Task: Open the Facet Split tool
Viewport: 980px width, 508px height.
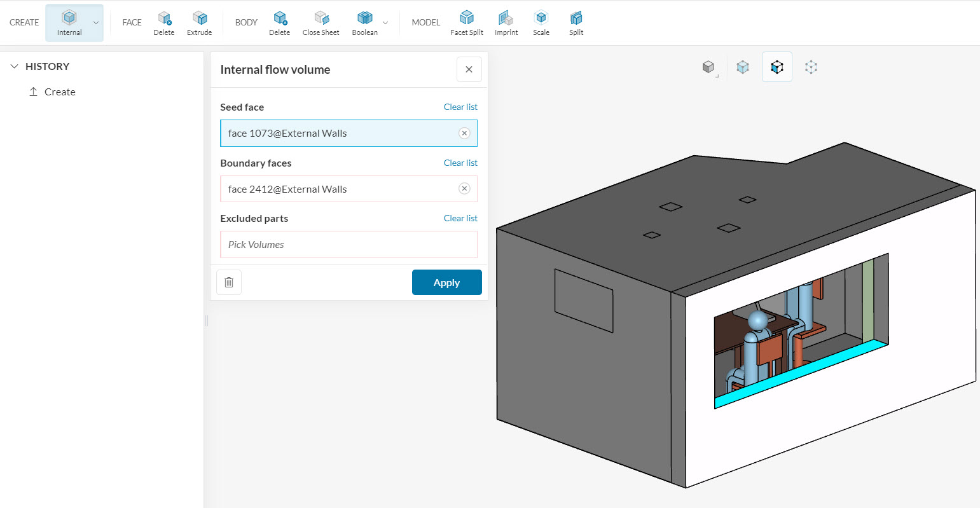Action: tap(466, 22)
